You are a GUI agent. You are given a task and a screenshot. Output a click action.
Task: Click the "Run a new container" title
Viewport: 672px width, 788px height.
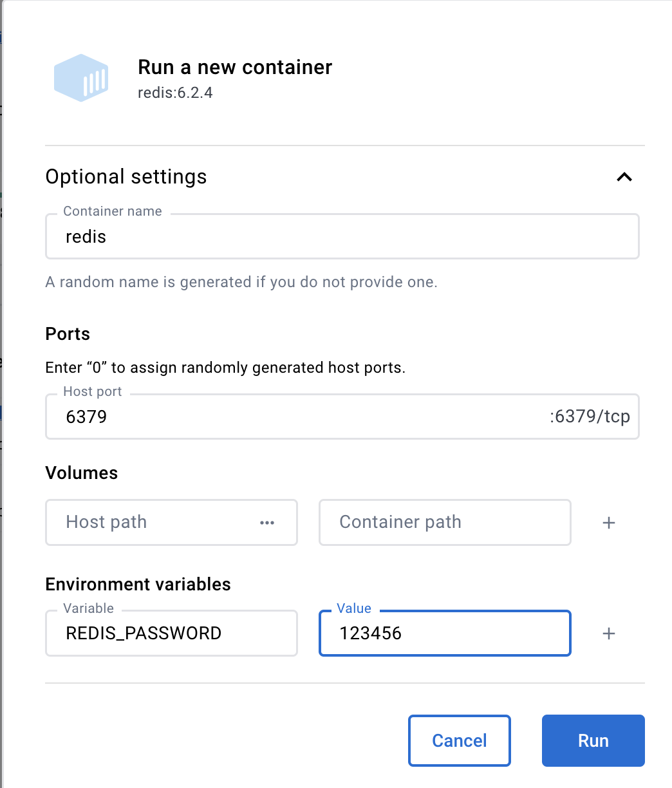pos(235,67)
